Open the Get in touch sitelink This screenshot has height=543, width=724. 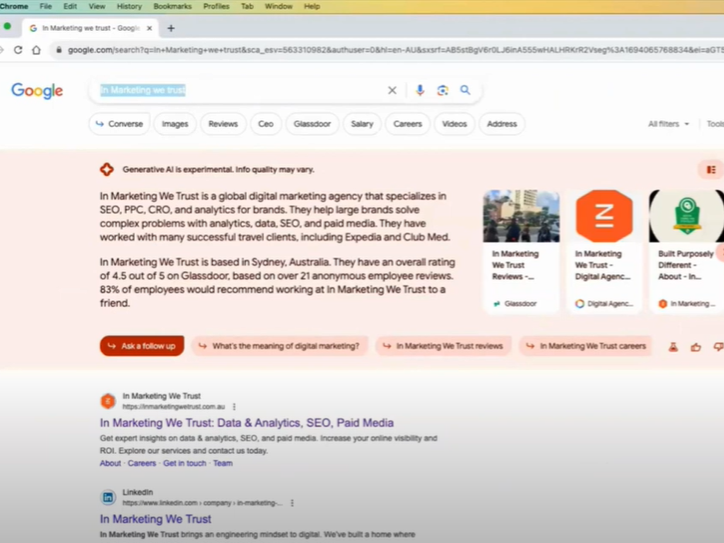click(x=185, y=463)
